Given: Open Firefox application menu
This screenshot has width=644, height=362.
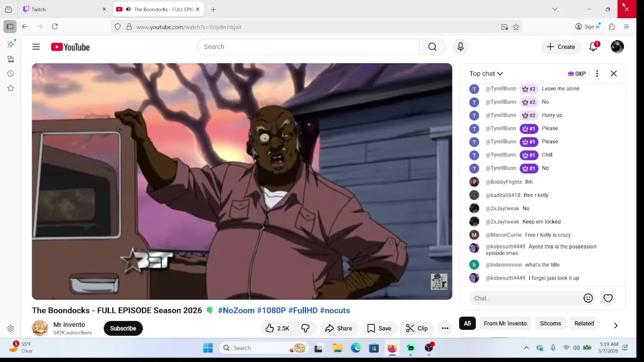Looking at the screenshot, I should click(x=626, y=27).
